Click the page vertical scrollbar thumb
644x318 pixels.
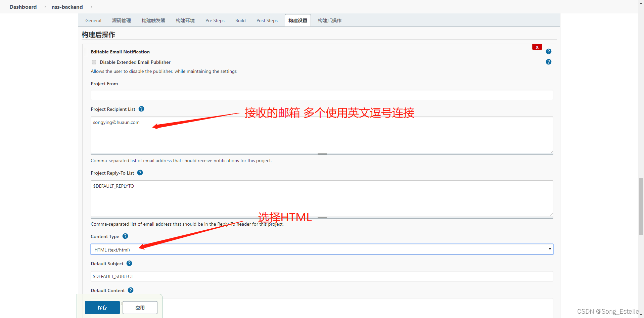point(641,207)
